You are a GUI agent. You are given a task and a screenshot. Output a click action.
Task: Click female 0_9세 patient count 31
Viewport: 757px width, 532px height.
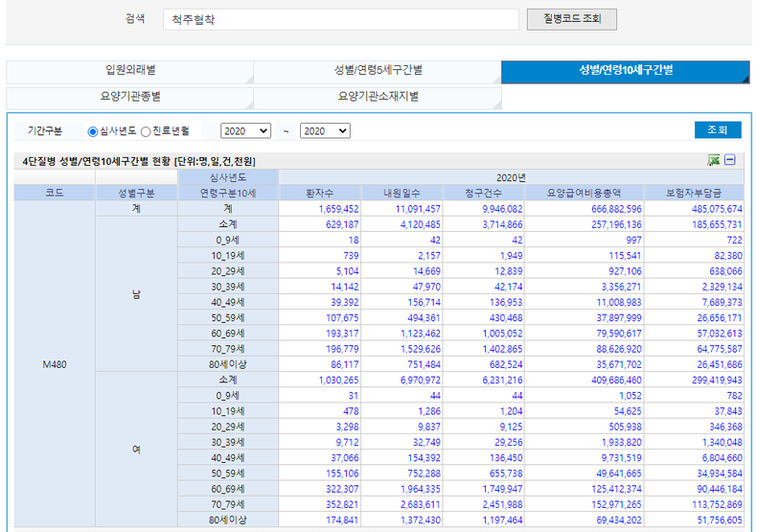(x=354, y=396)
